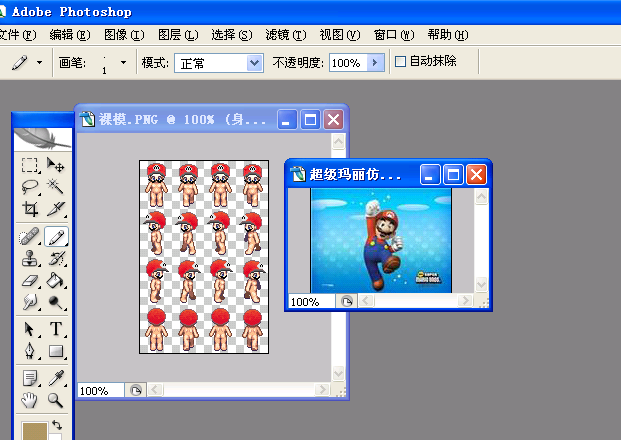Viewport: 621px width, 440px height.
Task: Click scroll down arrow in 裸模.PNG window
Action: 339,373
